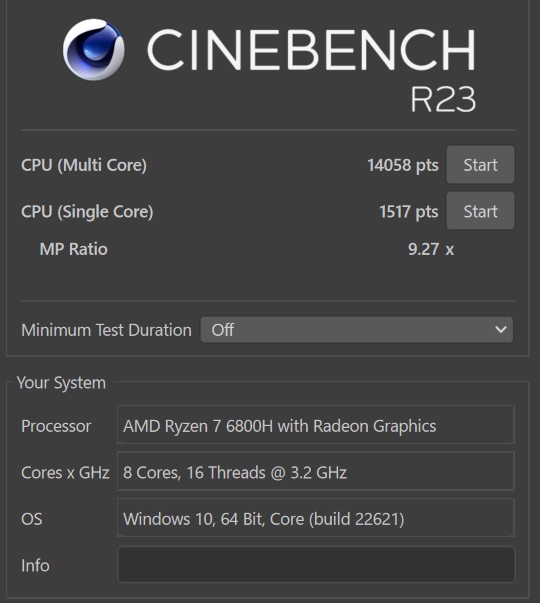Click the Cinebench sphere logo icon
Viewport: 540px width, 603px height.
(93, 50)
